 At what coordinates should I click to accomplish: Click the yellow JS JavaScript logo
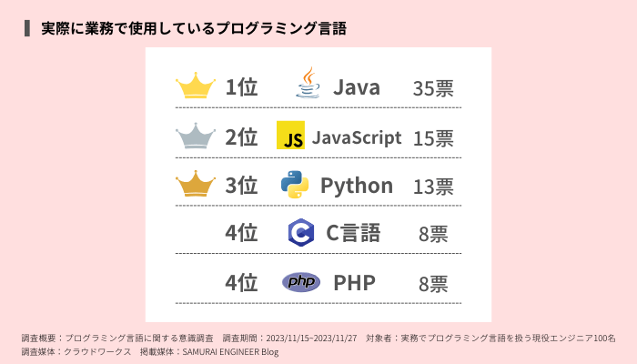(290, 135)
